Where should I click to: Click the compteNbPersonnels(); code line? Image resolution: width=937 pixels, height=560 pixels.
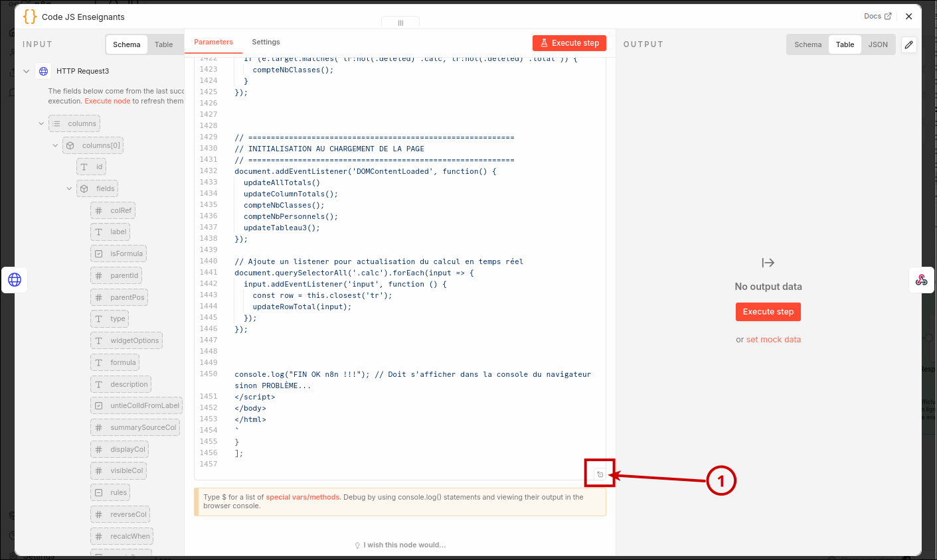point(291,216)
